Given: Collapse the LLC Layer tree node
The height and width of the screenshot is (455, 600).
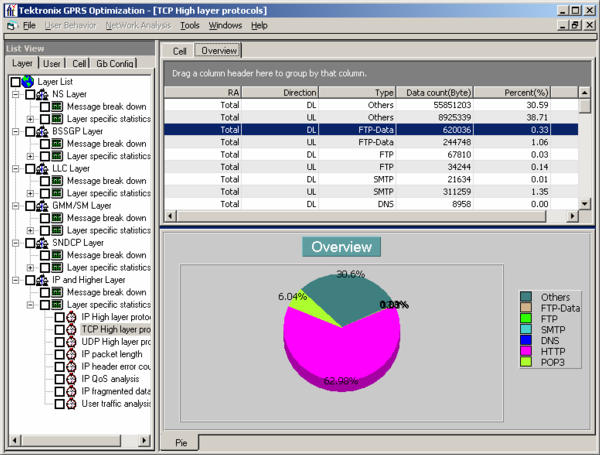Looking at the screenshot, I should point(16,168).
